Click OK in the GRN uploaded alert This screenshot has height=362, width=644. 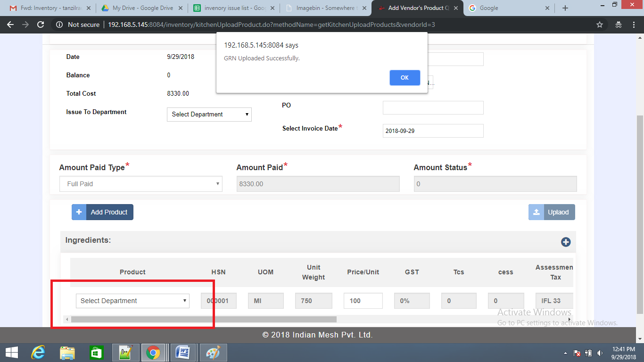click(405, 78)
